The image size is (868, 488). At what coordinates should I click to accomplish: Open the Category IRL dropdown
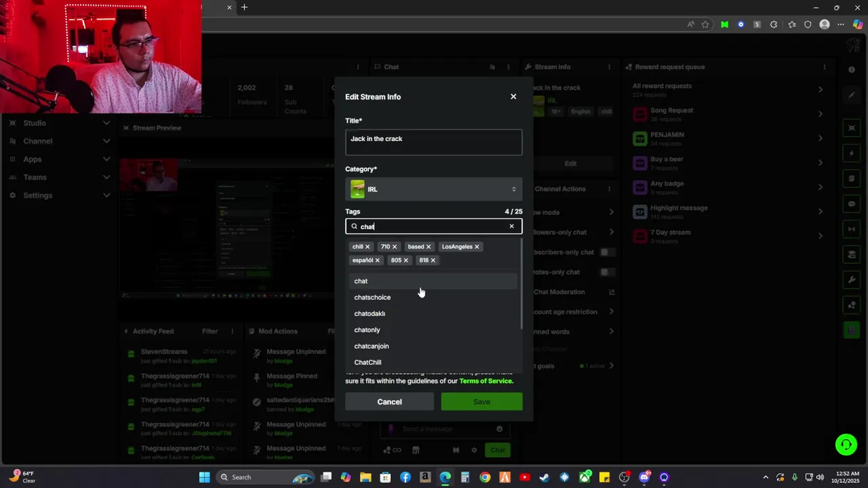click(434, 189)
